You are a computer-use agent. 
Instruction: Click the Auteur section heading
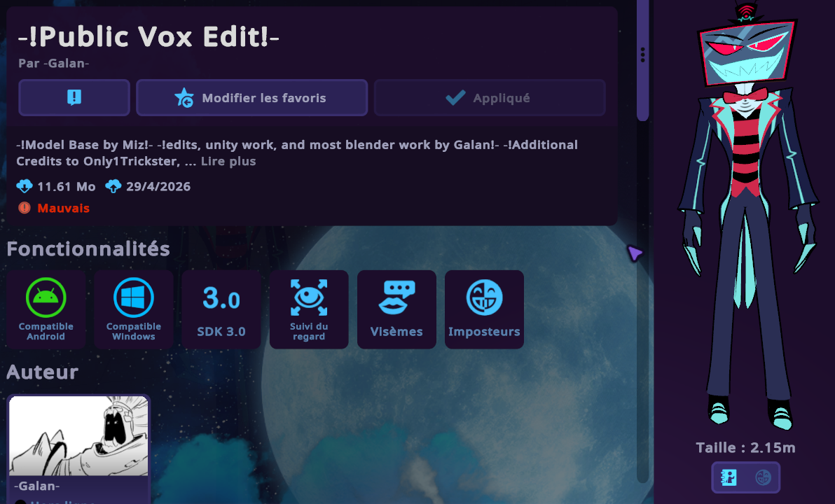(43, 372)
